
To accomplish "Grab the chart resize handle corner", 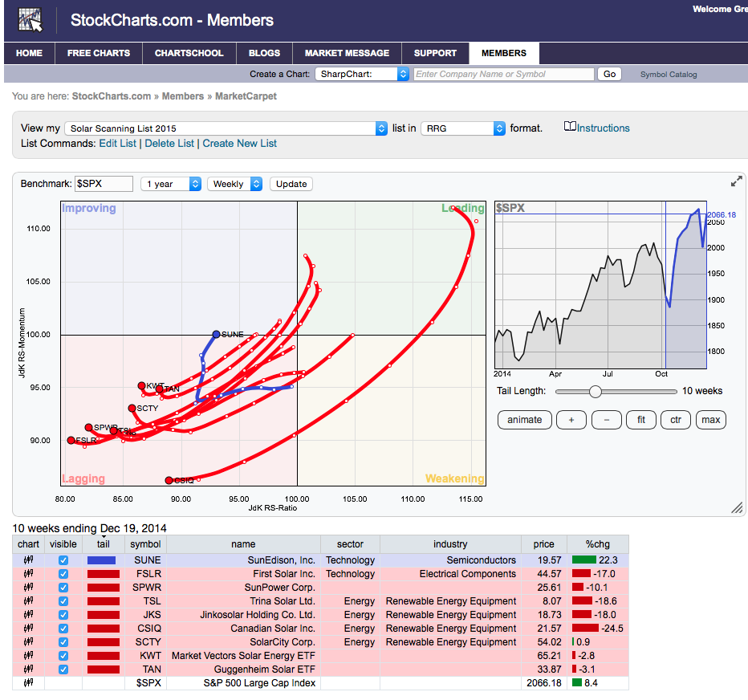I will [x=736, y=507].
